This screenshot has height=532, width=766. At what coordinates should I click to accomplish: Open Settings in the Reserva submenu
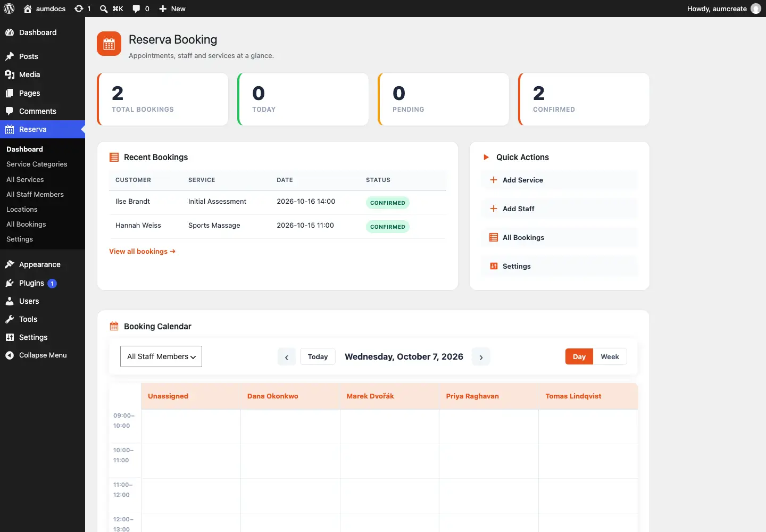click(20, 239)
